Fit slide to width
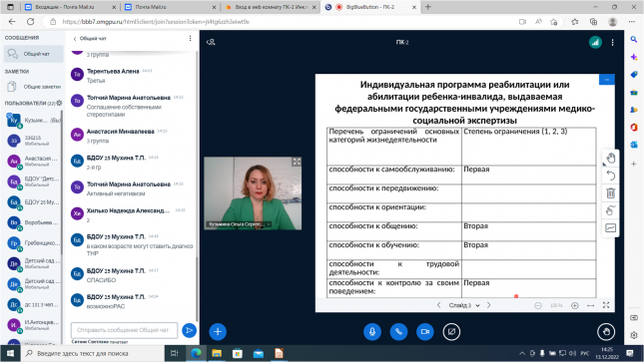 (x=591, y=305)
